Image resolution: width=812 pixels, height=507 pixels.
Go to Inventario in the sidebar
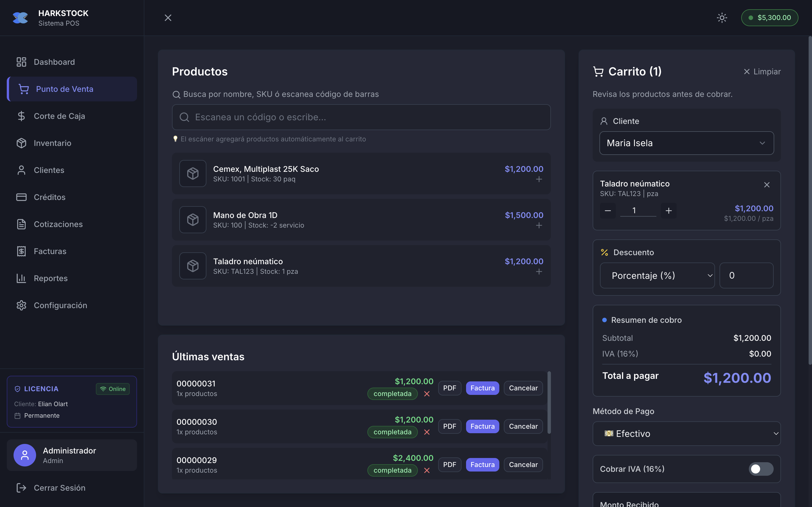(x=52, y=143)
